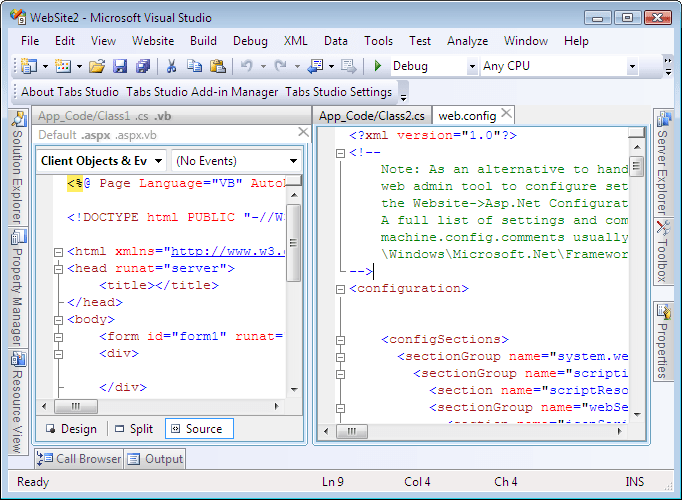Open dropdown arrow beside New Project icon
Screen dimensions: 682x500
(x=45, y=67)
